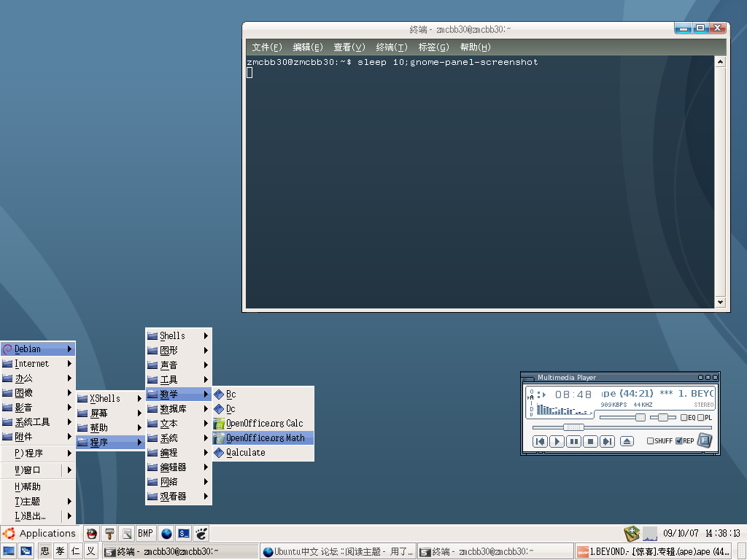
Task: Stop playback in Multimedia Player
Action: (591, 441)
